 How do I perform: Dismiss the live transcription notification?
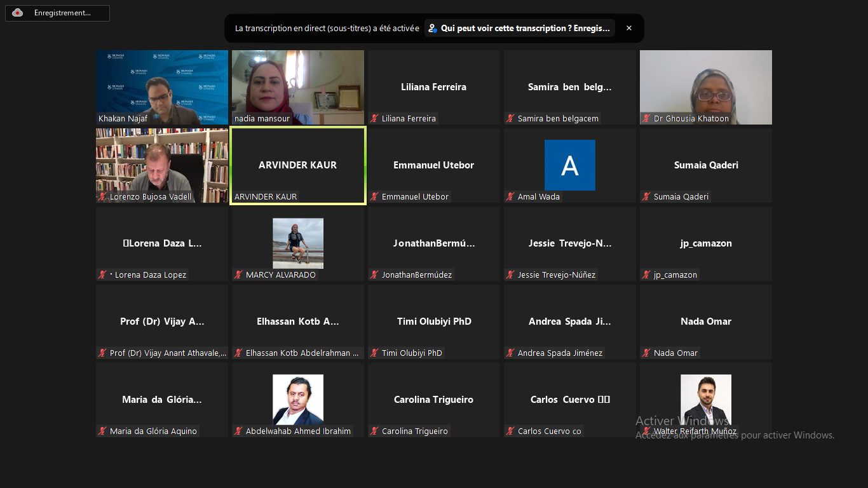tap(629, 28)
